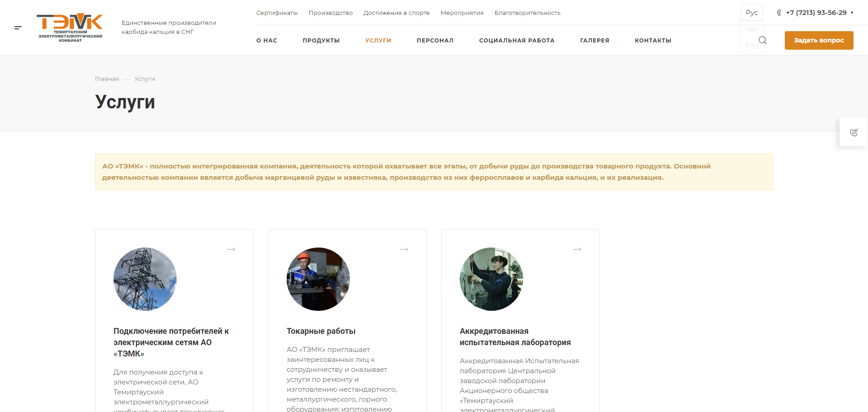868x412 pixels.
Task: Open Мероприятия top link
Action: point(462,13)
